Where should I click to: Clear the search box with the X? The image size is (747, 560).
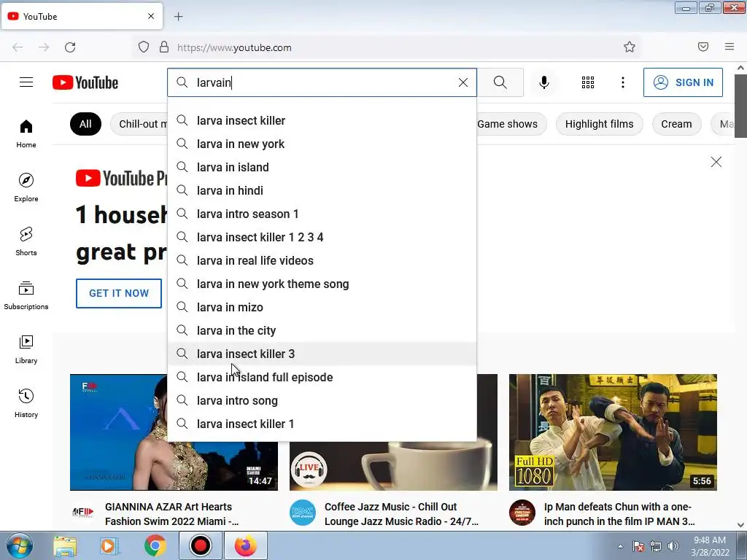(x=463, y=82)
